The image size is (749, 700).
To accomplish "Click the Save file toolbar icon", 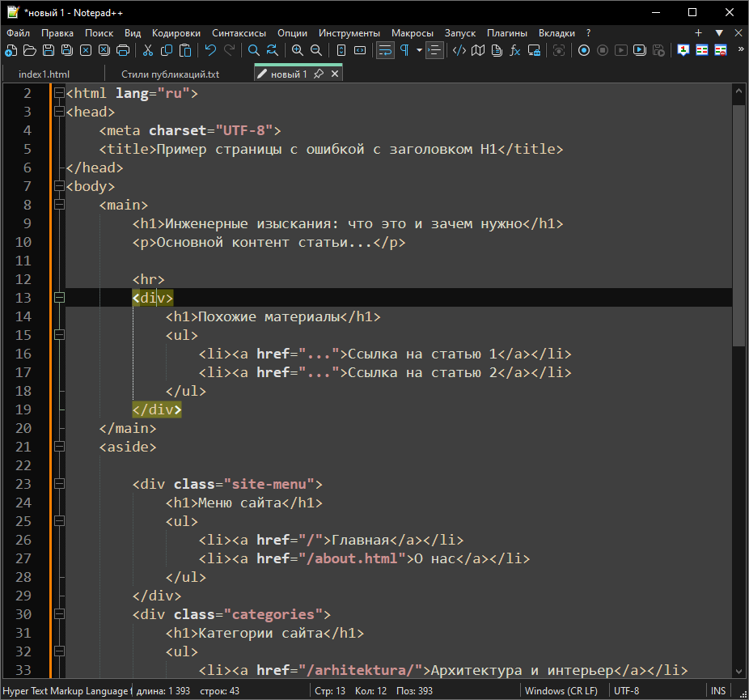I will tap(48, 50).
